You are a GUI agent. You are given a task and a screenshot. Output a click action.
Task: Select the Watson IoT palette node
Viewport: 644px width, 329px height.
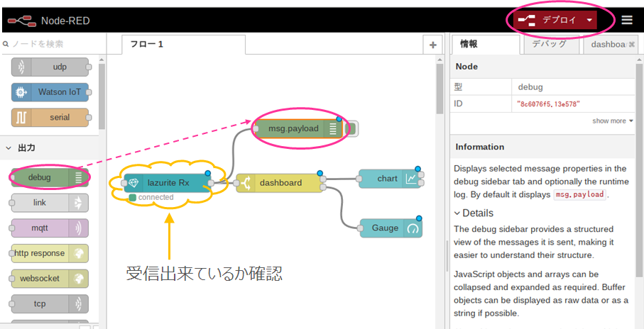click(x=50, y=92)
